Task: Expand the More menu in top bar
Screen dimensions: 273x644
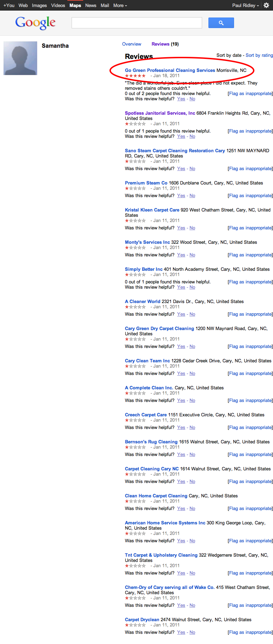Action: pos(120,5)
